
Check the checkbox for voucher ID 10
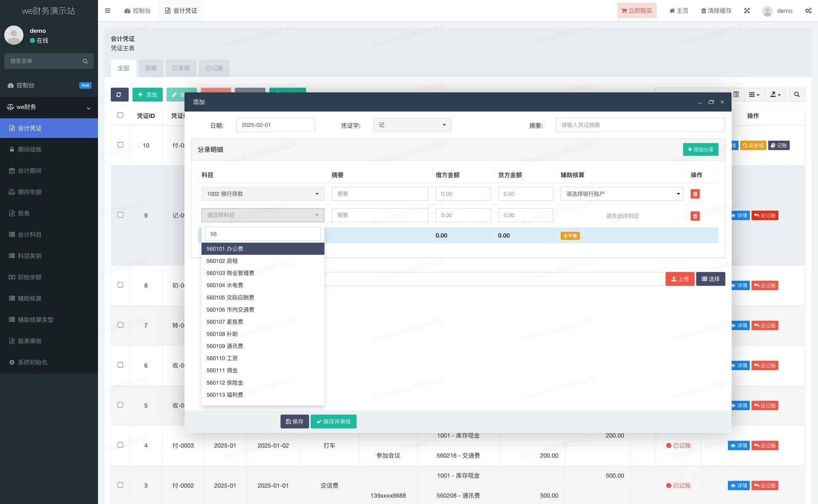pyautogui.click(x=121, y=145)
